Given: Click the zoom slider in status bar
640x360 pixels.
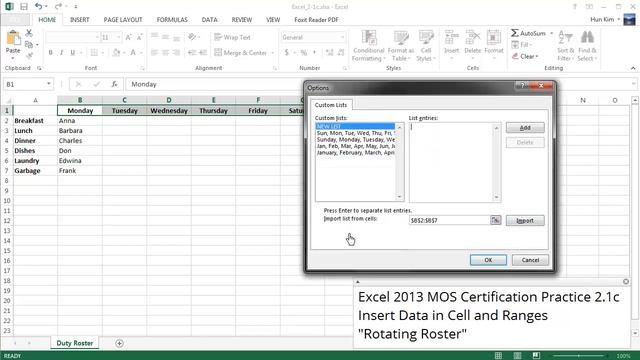Looking at the screenshot, I should pyautogui.click(x=579, y=356).
